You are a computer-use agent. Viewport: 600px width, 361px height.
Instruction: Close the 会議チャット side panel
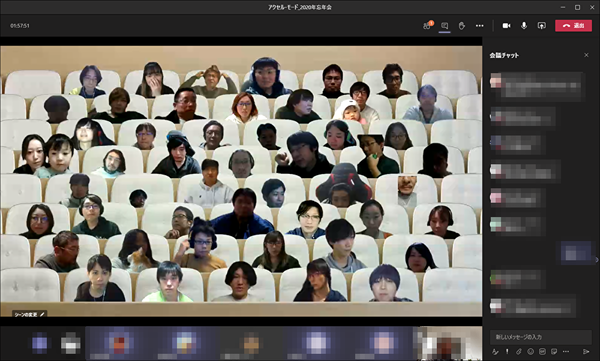tap(586, 55)
